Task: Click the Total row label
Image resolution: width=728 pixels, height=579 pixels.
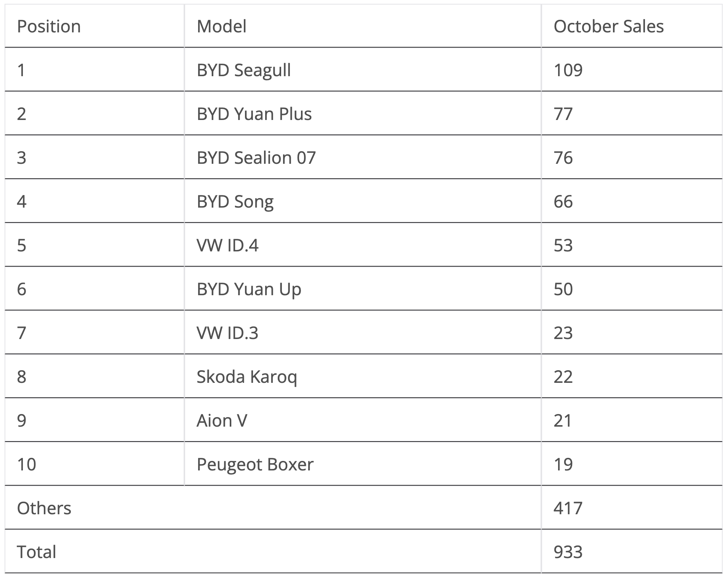Action: click(x=37, y=552)
